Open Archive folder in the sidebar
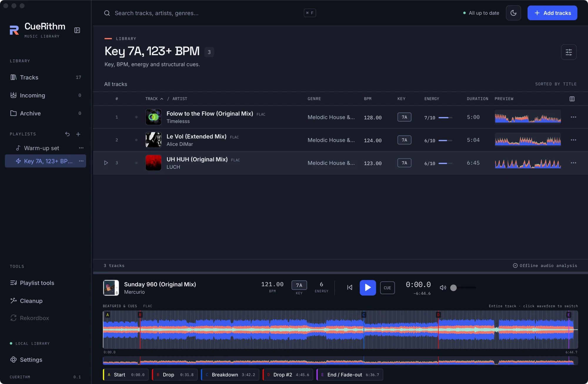 [x=46, y=113]
